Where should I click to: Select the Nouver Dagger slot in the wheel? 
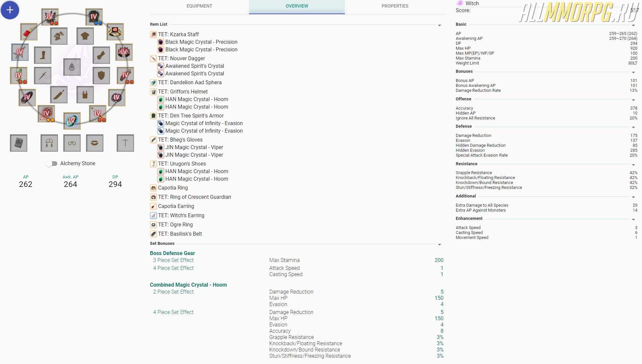98,114
